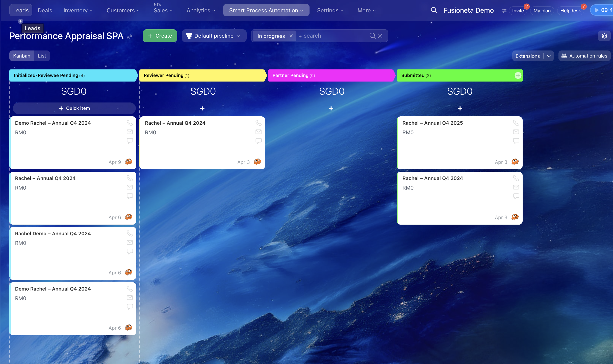Click the green Create button
This screenshot has height=364, width=613.
tap(160, 36)
